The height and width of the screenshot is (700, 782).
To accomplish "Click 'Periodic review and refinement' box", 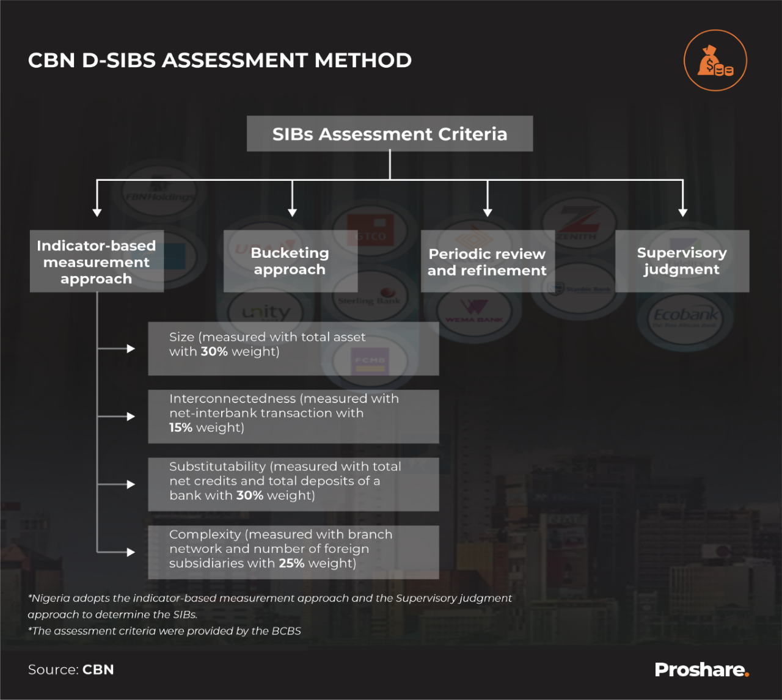I will pos(488,261).
